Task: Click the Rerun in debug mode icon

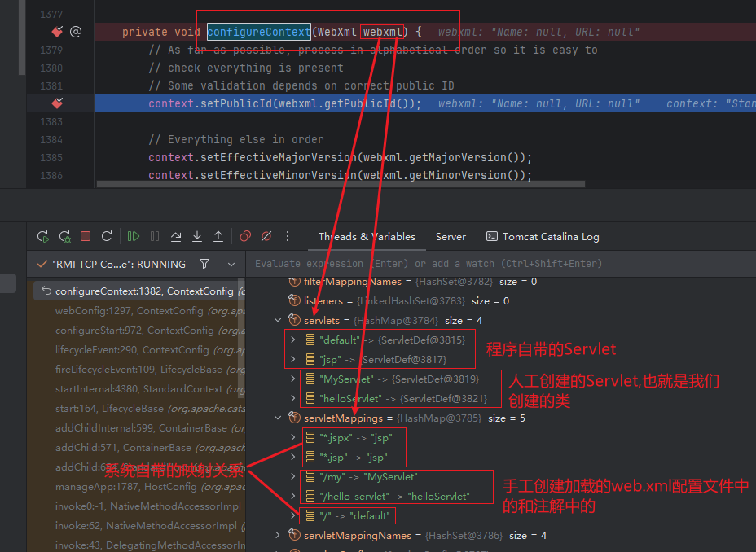Action: (64, 236)
